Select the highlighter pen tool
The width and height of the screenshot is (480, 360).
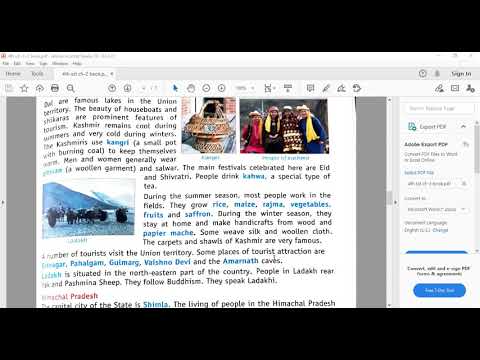click(x=326, y=88)
